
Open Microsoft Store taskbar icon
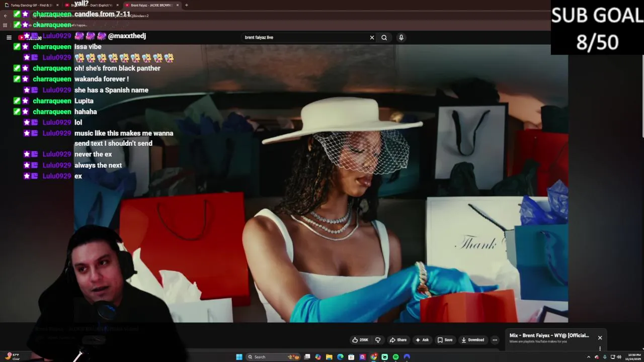point(351,357)
